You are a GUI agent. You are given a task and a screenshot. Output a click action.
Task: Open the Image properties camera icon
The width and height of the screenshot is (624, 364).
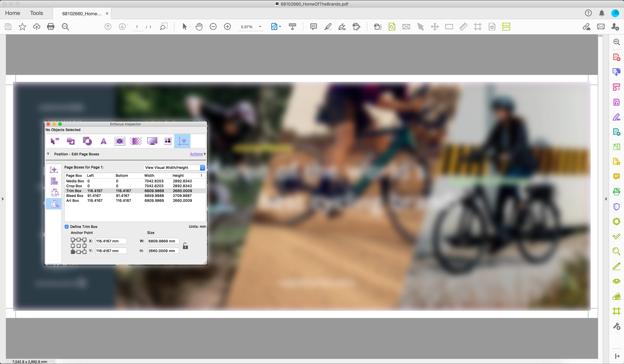(120, 141)
